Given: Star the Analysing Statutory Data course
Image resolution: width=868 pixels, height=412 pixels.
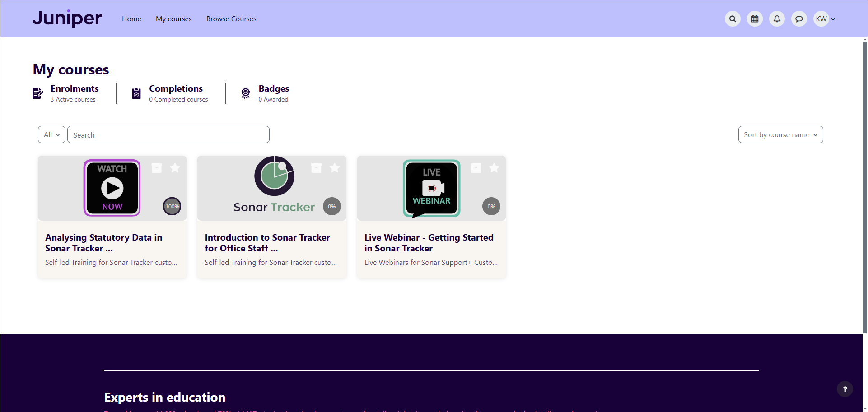Looking at the screenshot, I should pyautogui.click(x=175, y=168).
